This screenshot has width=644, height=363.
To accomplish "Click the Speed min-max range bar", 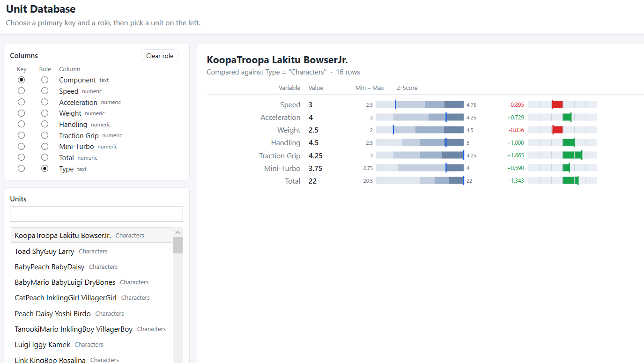I will (420, 104).
